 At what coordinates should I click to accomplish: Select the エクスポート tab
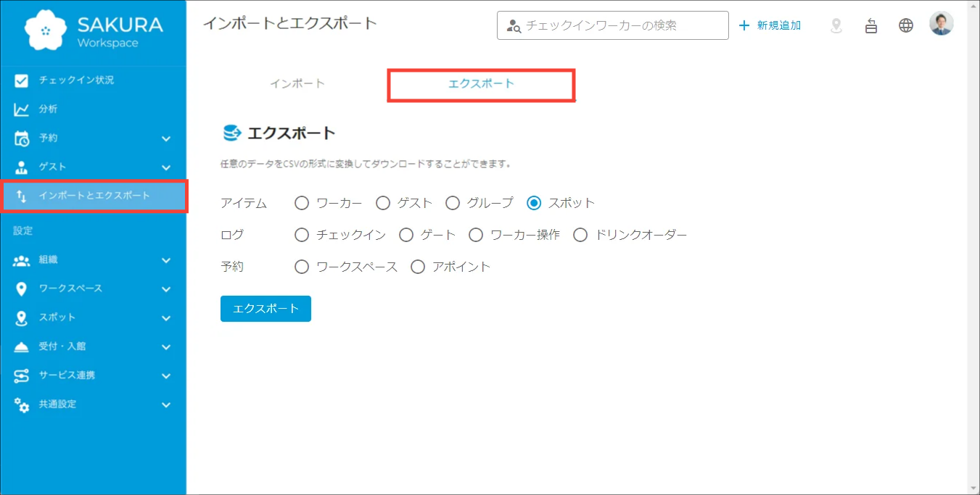pos(481,83)
